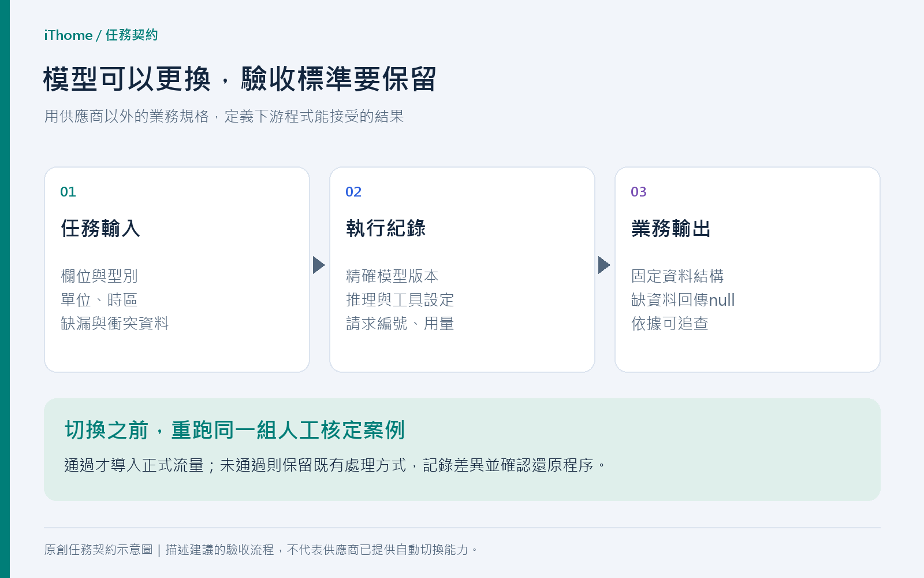Viewport: 924px width, 578px height.
Task: Click the 缺資料回傳null line
Action: (x=683, y=300)
